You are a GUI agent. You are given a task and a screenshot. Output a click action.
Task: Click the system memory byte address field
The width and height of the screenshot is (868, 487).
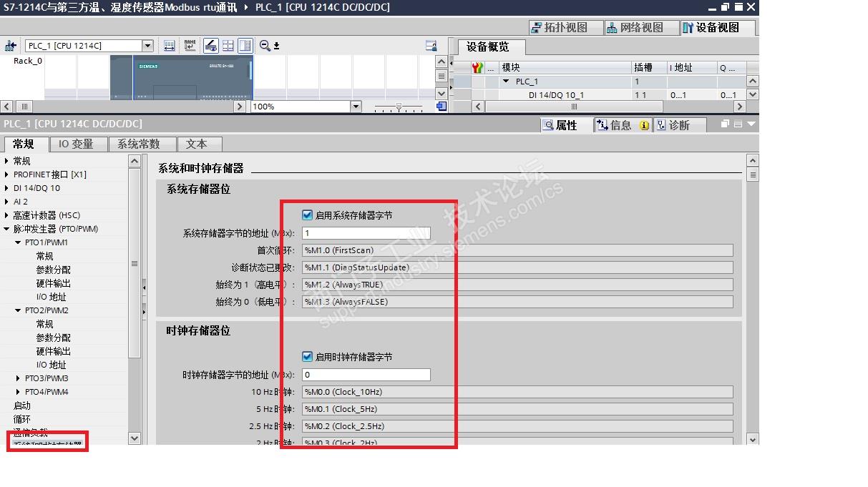click(x=366, y=233)
